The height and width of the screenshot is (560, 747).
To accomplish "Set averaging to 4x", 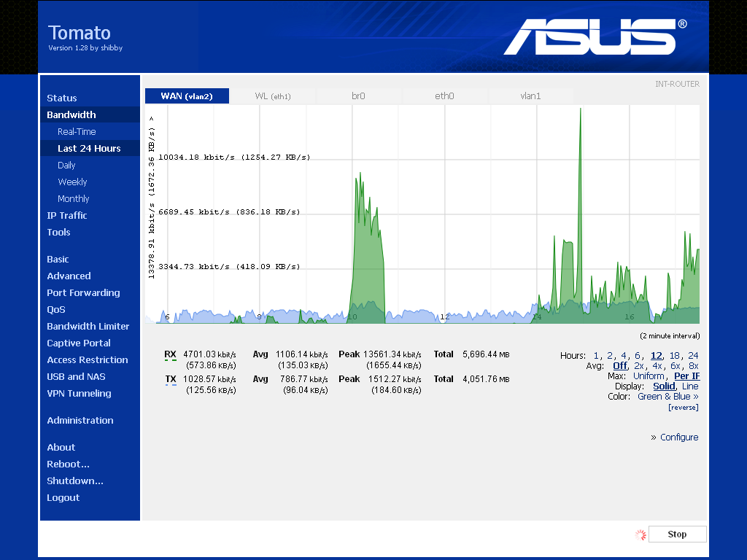I will pyautogui.click(x=657, y=366).
